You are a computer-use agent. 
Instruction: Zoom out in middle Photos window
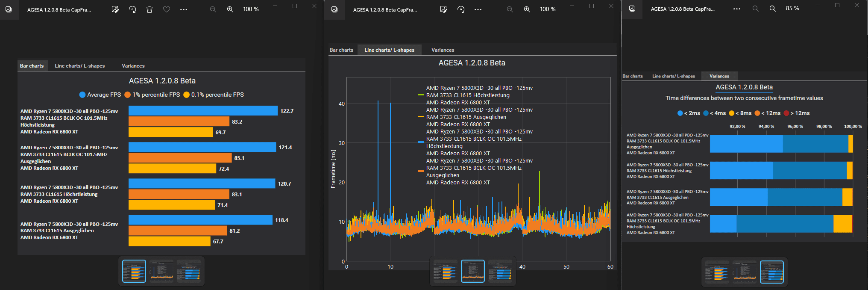point(510,9)
